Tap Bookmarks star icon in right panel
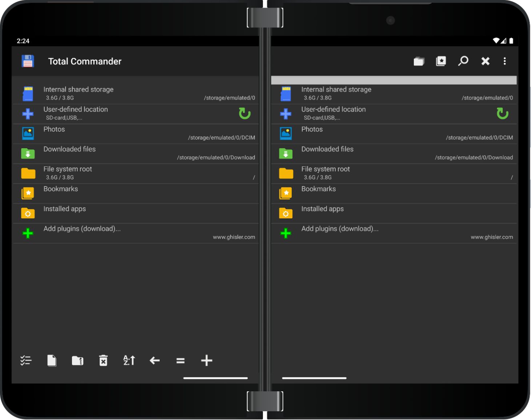This screenshot has width=531, height=420. pos(286,193)
